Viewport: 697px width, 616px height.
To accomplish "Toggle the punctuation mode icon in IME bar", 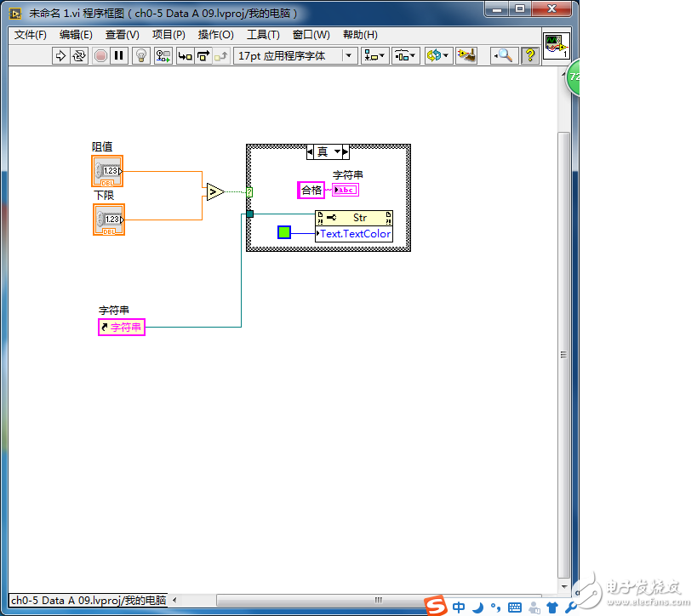I will pyautogui.click(x=495, y=607).
